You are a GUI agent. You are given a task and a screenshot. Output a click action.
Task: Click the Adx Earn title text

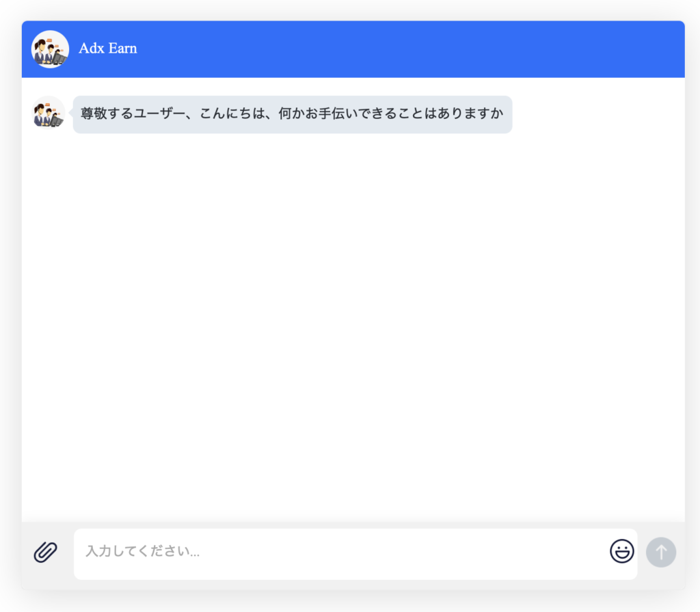pyautogui.click(x=107, y=49)
